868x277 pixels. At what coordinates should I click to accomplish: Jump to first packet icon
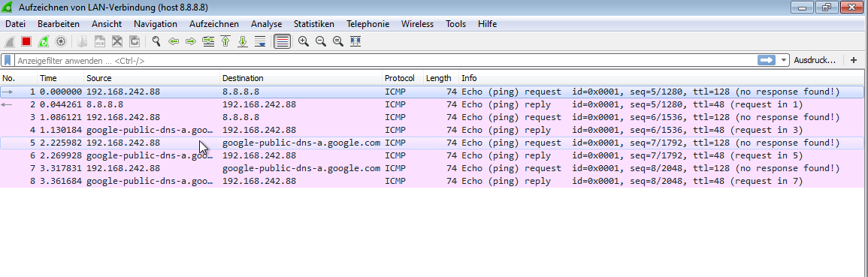pyautogui.click(x=225, y=41)
